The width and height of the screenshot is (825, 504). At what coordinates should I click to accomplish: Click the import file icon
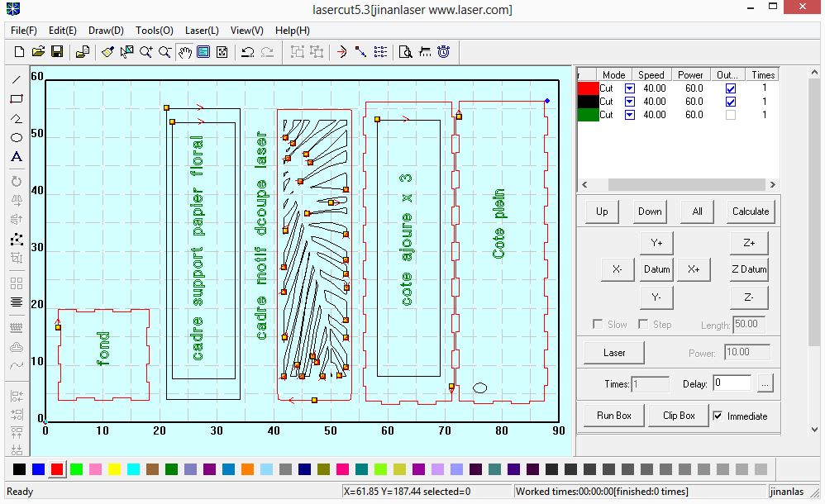[83, 51]
